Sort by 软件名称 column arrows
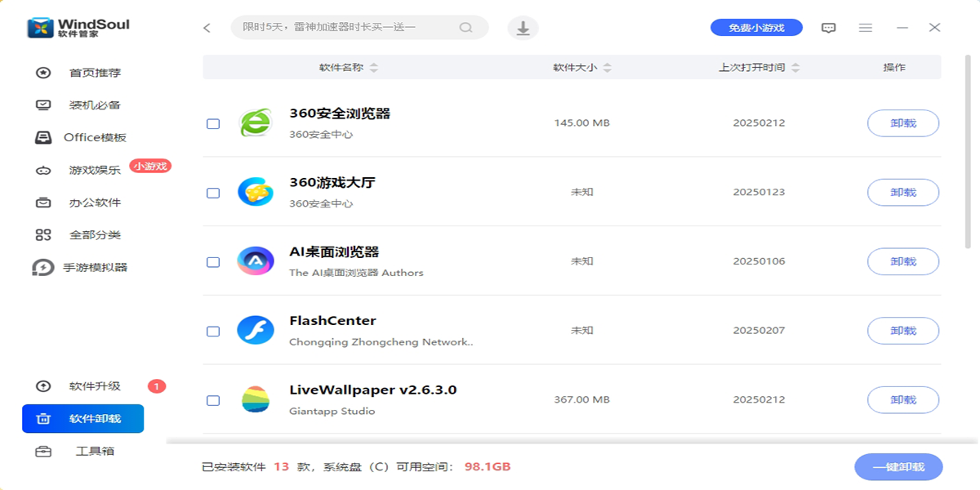Viewport: 980px width, 490px height. pos(374,68)
